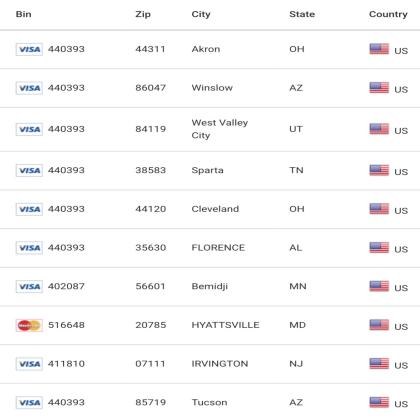The height and width of the screenshot is (420, 420).
Task: Click the Visa icon in the Akron row
Action: click(x=29, y=49)
